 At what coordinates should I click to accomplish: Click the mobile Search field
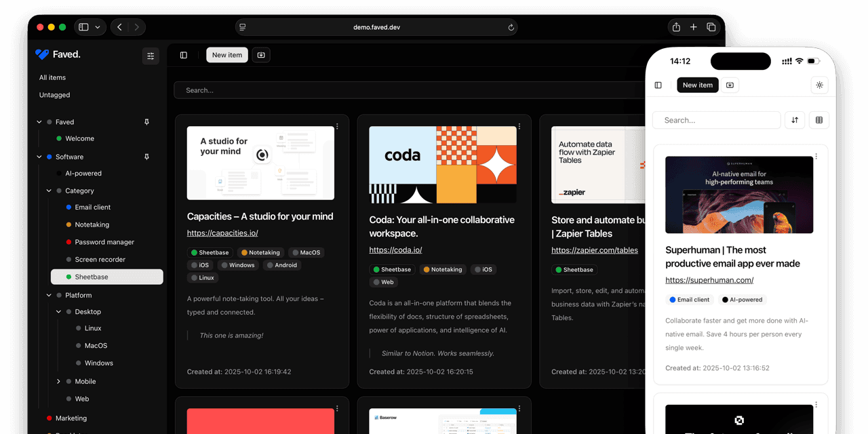(x=717, y=120)
